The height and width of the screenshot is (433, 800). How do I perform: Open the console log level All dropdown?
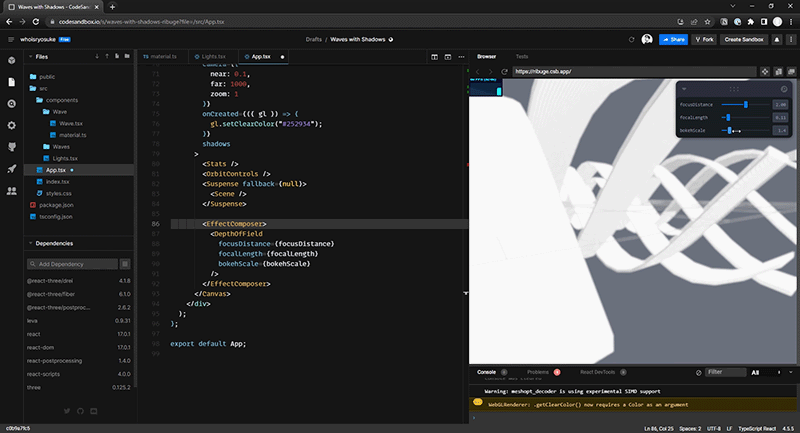click(x=765, y=372)
